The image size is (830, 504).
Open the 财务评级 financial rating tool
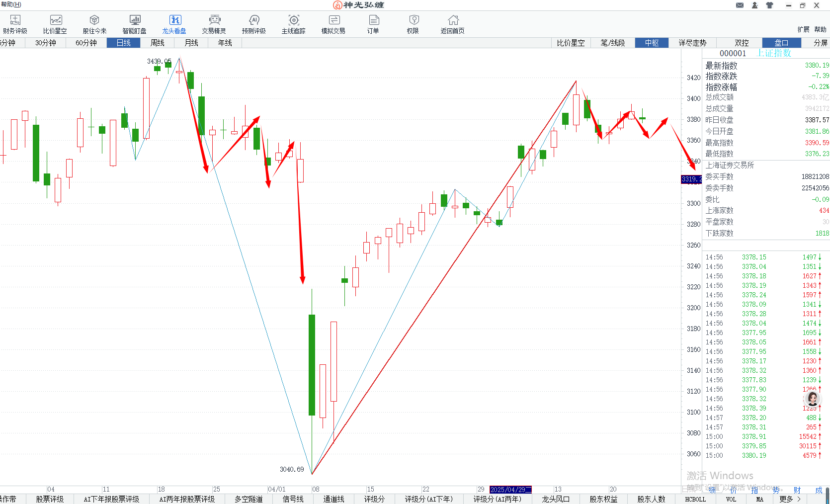15,24
